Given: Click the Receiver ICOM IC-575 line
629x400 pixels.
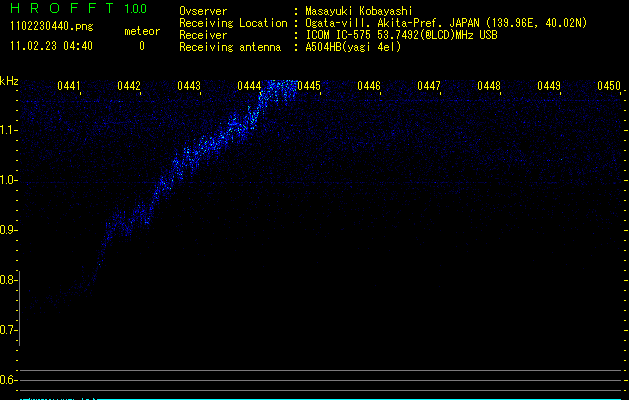Looking at the screenshot, I should pyautogui.click(x=401, y=35).
